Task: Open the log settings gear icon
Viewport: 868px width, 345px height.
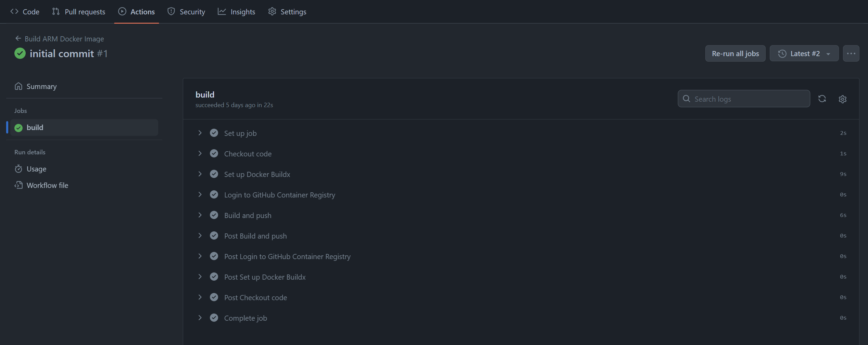Action: [842, 99]
